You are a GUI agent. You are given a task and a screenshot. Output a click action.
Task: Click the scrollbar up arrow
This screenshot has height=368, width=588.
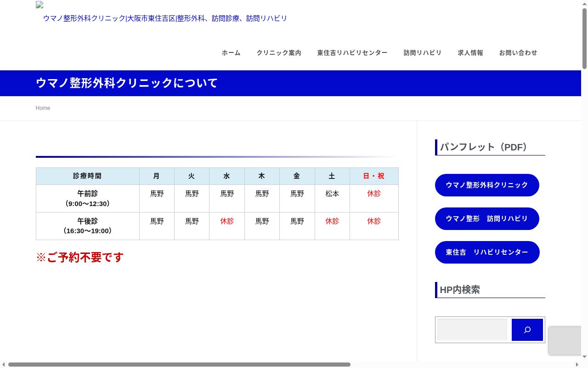pos(584,3)
